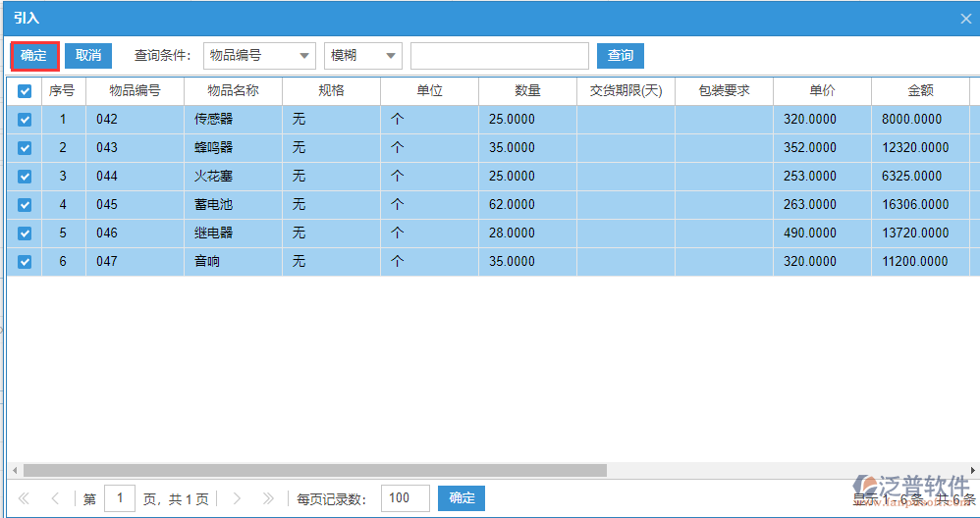
Task: Click the 物品编号 column header
Action: pos(135,91)
